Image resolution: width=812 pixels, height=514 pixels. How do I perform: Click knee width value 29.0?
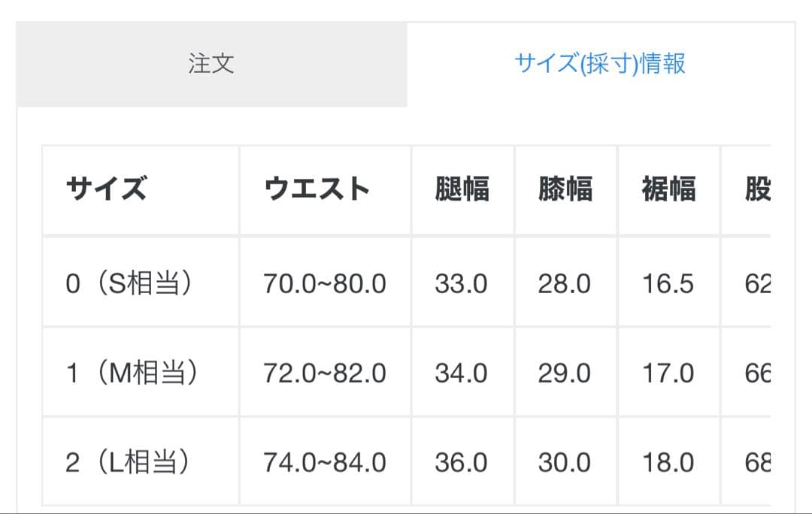click(x=565, y=373)
